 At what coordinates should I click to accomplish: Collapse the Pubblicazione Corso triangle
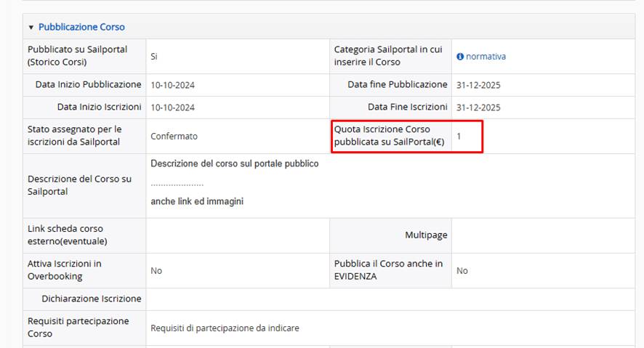[x=31, y=28]
